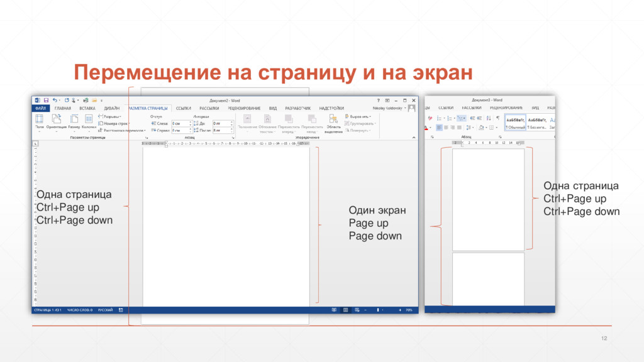Click the Справа (right indent) input field

pyautogui.click(x=182, y=131)
